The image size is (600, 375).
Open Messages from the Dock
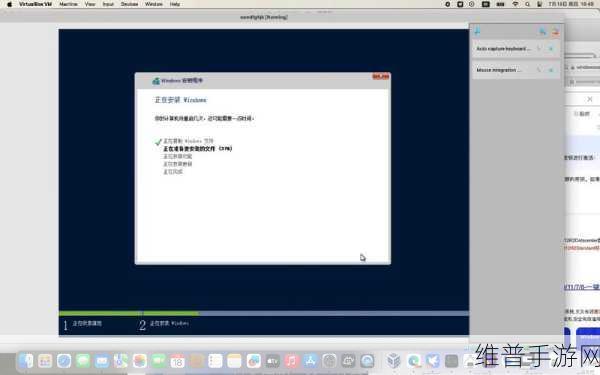point(83,360)
